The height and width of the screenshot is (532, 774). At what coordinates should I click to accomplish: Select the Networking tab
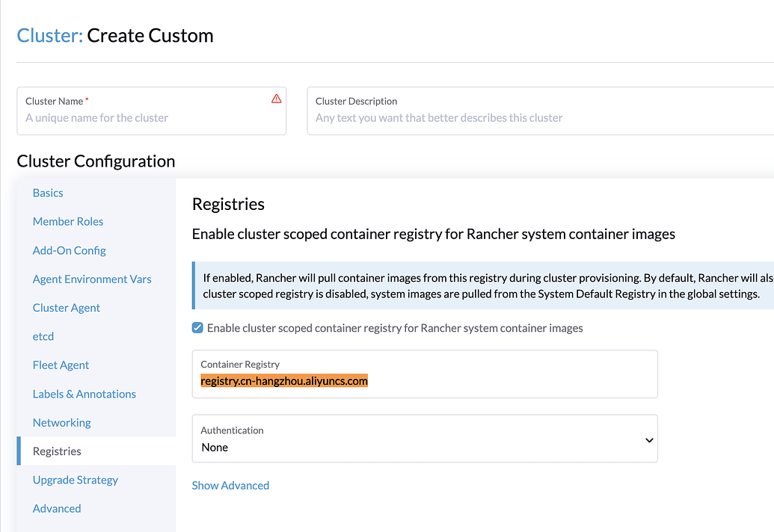61,423
